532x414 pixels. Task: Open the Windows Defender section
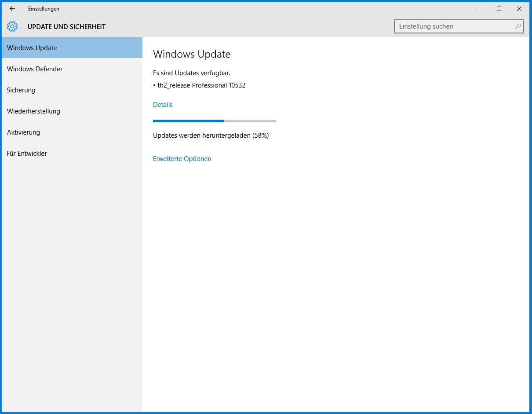(x=72, y=69)
